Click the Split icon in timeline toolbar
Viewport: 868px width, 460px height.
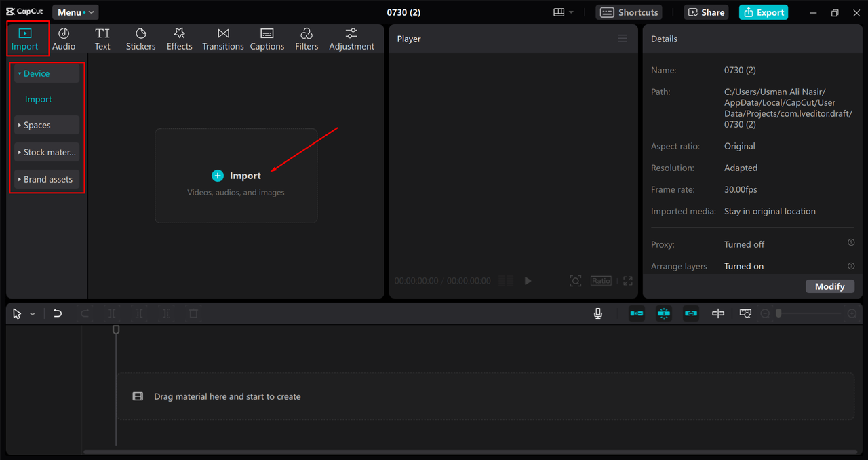pyautogui.click(x=112, y=313)
